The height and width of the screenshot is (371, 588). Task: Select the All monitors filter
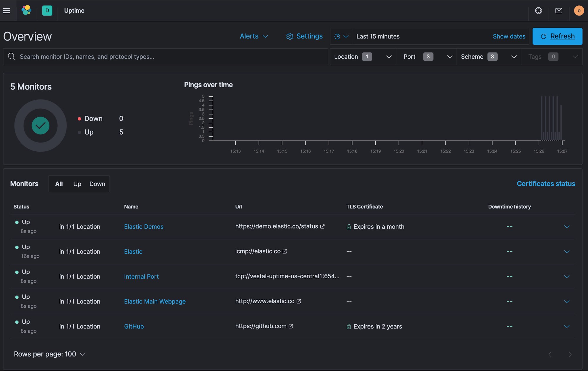click(x=59, y=184)
